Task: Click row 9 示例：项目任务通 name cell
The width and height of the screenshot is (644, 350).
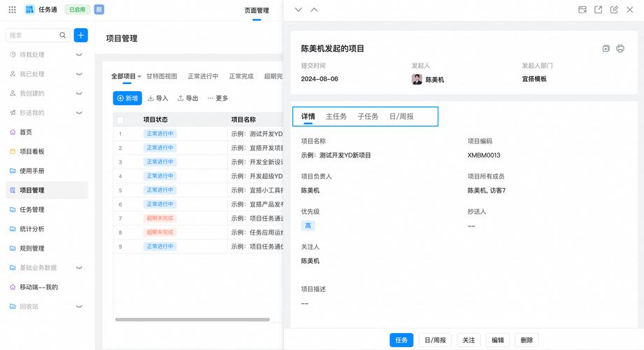Action: tap(257, 246)
